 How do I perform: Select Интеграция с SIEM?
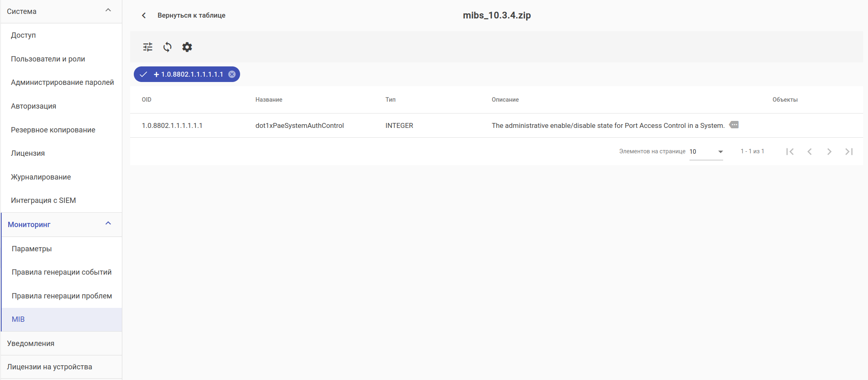(62, 200)
